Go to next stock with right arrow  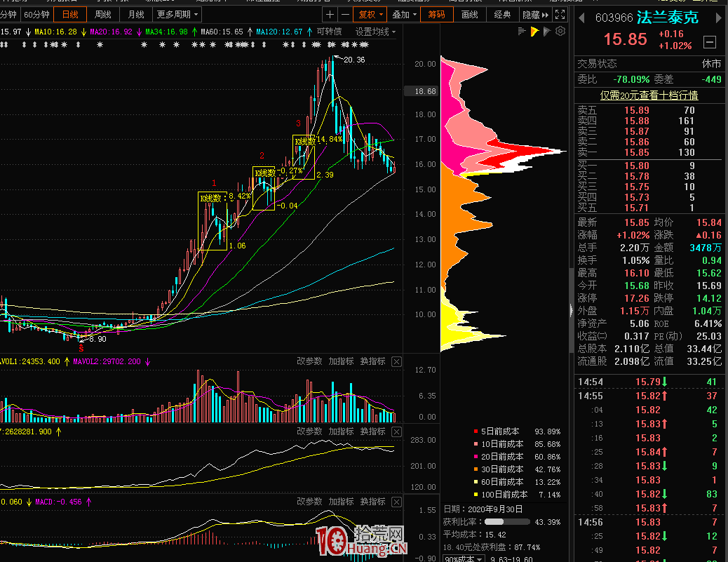[719, 18]
